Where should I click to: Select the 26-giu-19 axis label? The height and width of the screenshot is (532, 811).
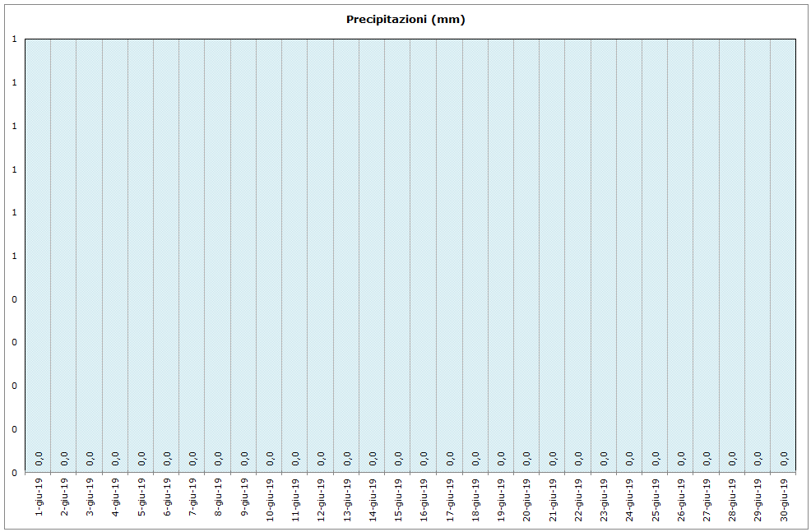(681, 499)
